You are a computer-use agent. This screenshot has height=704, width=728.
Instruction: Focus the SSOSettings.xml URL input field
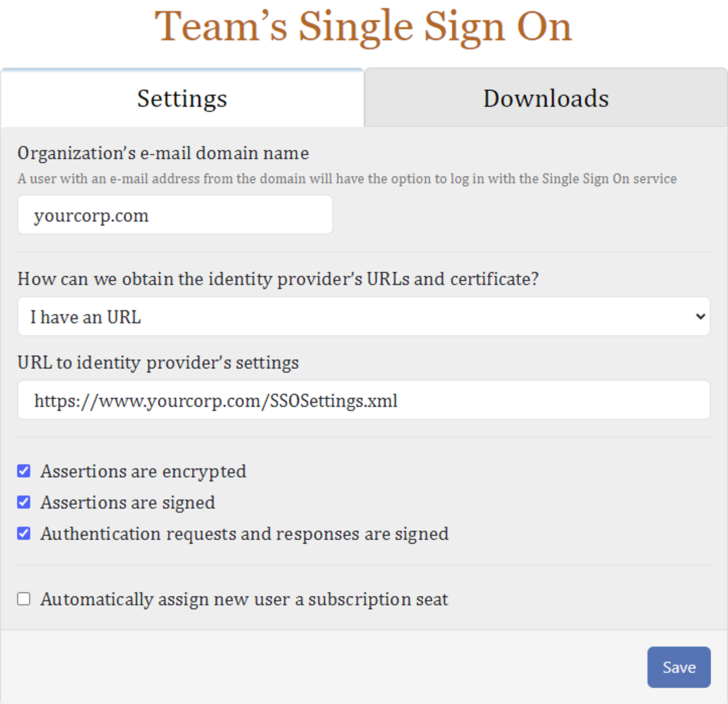[364, 400]
